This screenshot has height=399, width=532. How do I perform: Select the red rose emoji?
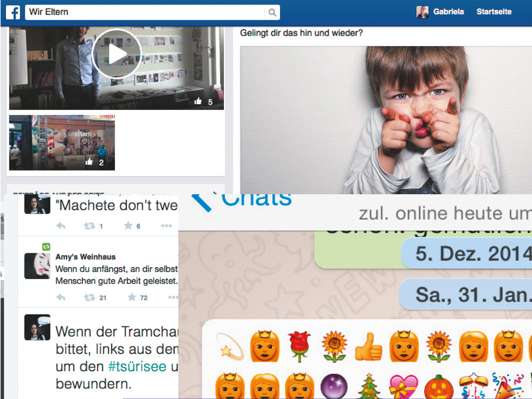(299, 346)
